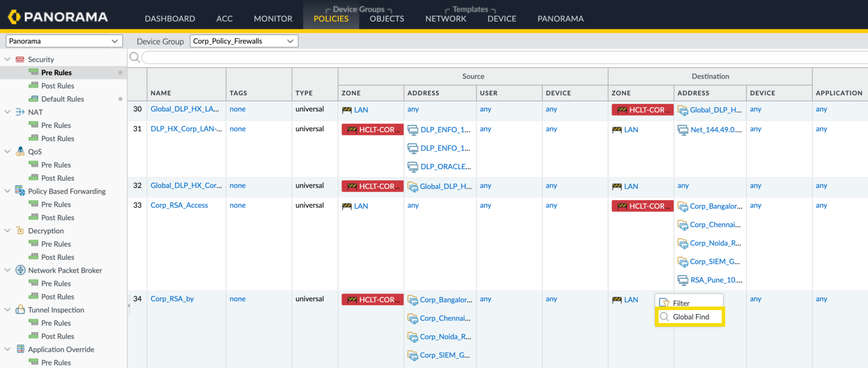868x368 pixels.
Task: Click the Network Packet Broker icon
Action: pos(20,270)
